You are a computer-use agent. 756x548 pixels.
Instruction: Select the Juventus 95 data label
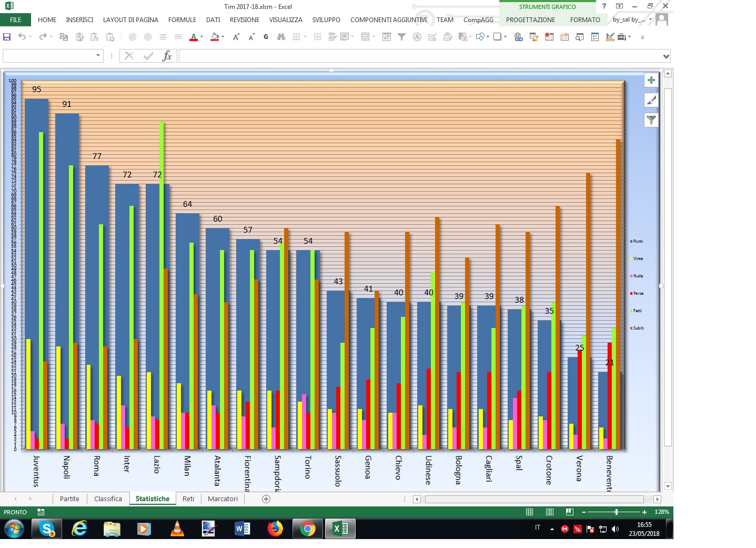tap(36, 89)
